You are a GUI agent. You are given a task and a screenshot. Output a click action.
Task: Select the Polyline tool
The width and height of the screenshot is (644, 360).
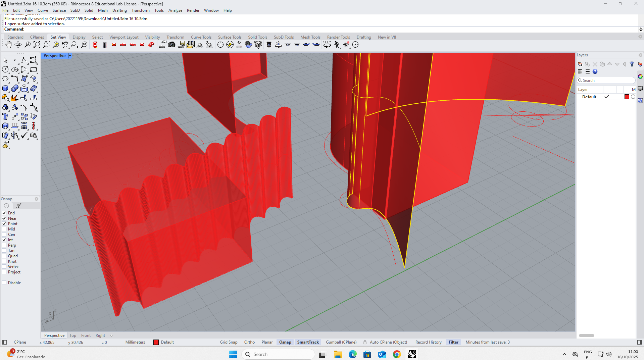click(x=24, y=60)
